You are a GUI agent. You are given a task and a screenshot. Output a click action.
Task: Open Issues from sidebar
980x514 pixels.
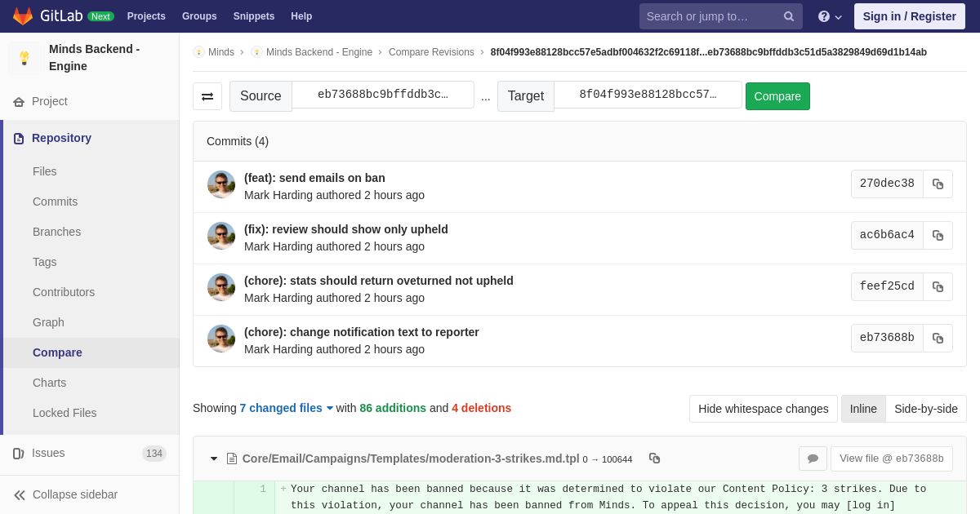[x=48, y=453]
